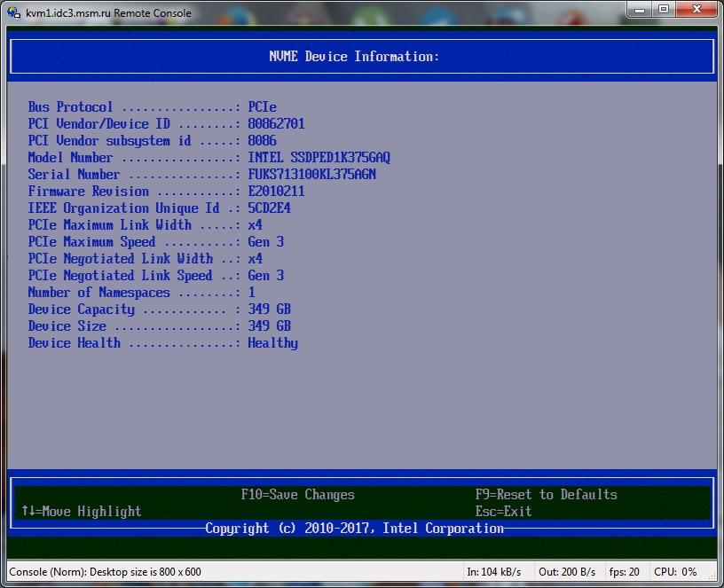The image size is (724, 588).
Task: Click the Model Number label
Action: (x=70, y=157)
